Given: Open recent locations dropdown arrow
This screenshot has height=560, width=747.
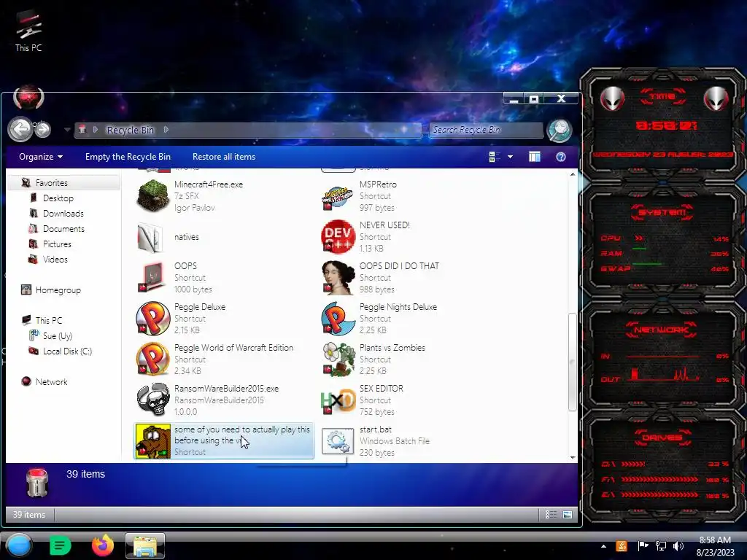Looking at the screenshot, I should pos(67,130).
